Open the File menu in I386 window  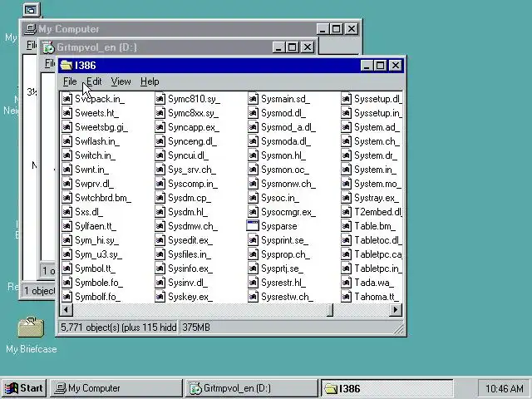point(70,81)
